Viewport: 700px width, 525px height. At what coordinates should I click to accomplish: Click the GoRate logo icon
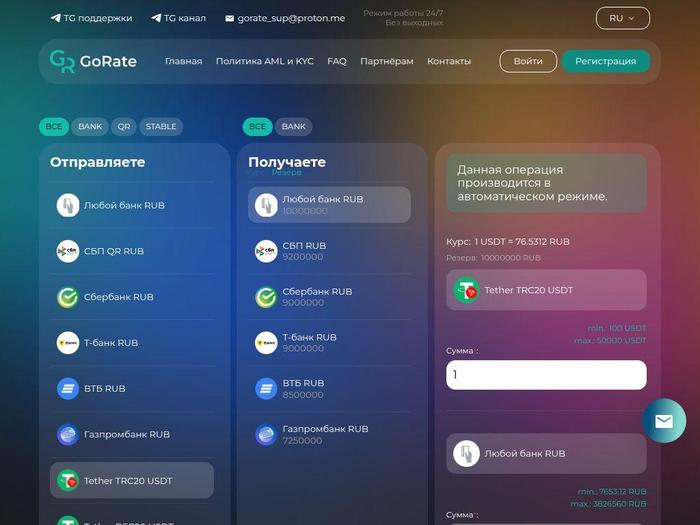[62, 61]
